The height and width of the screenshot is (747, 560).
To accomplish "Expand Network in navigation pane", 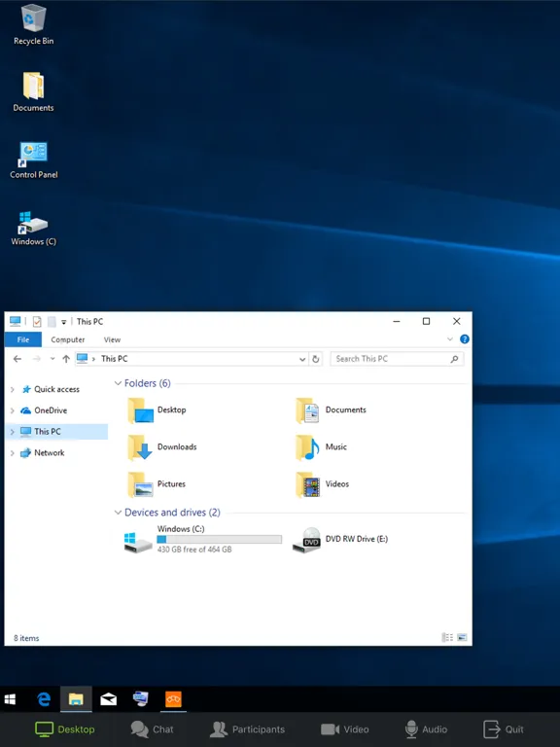I will pyautogui.click(x=13, y=453).
